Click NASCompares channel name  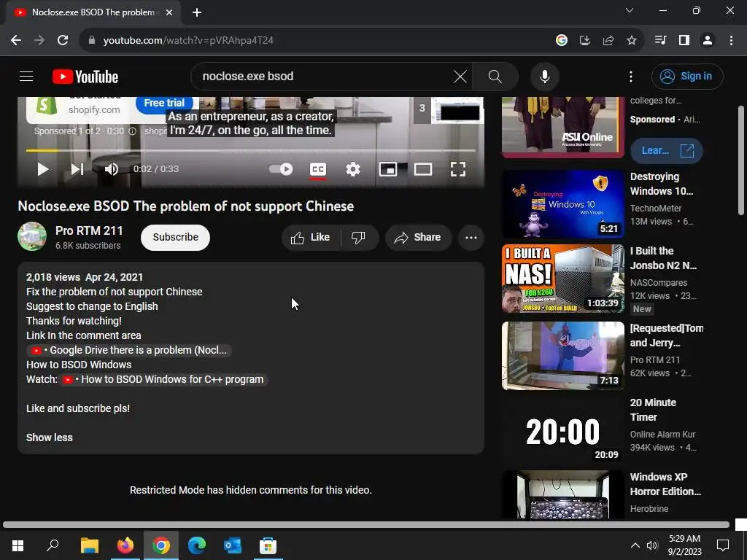(659, 282)
